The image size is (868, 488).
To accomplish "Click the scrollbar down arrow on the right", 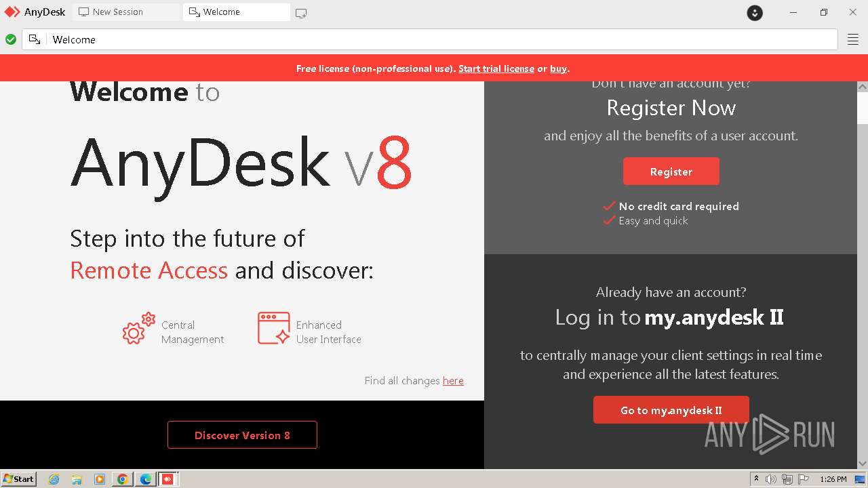I will (863, 464).
